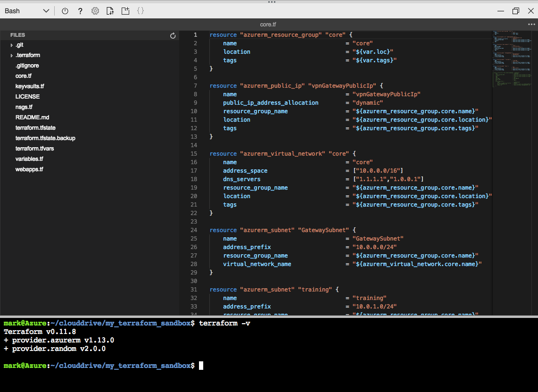This screenshot has width=538, height=392.
Task: Click the pane resize handle dots at top
Action: [272, 2]
